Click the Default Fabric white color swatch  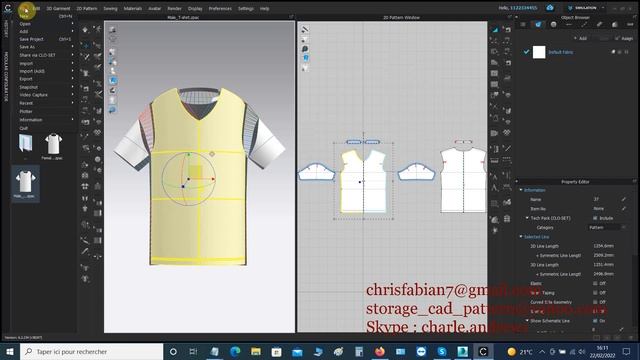[539, 52]
